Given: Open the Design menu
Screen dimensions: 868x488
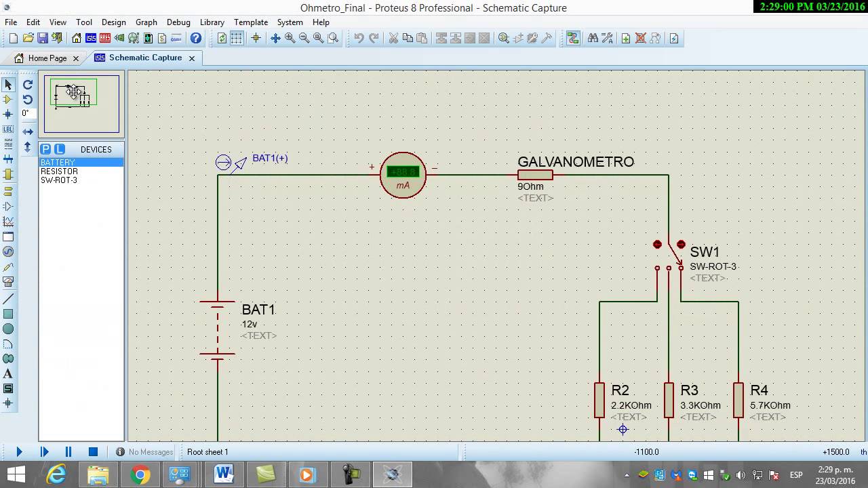Looking at the screenshot, I should click(114, 22).
